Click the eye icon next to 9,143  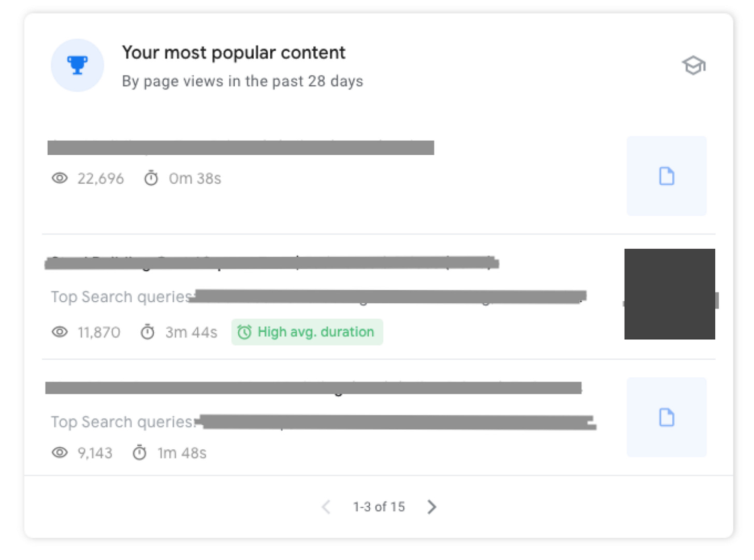(x=60, y=452)
